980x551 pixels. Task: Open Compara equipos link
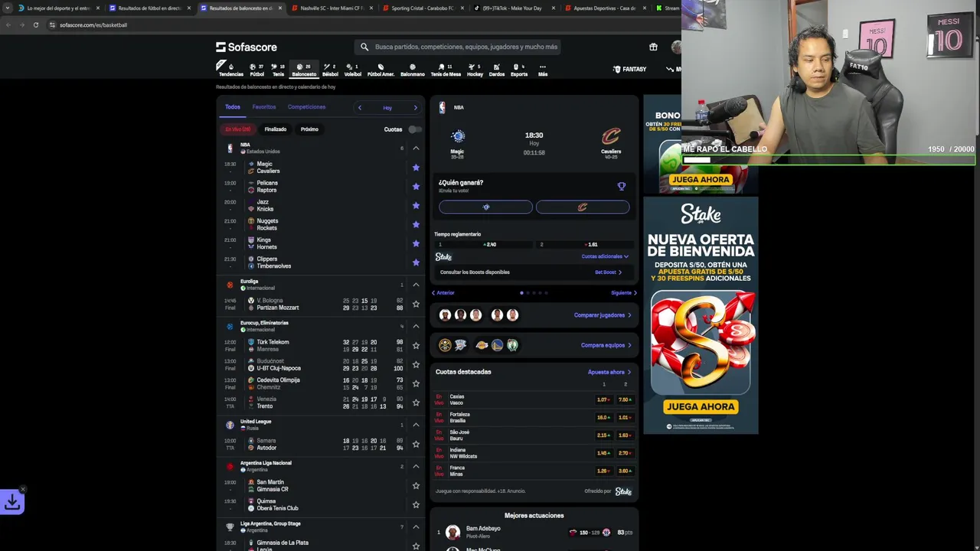click(x=606, y=345)
